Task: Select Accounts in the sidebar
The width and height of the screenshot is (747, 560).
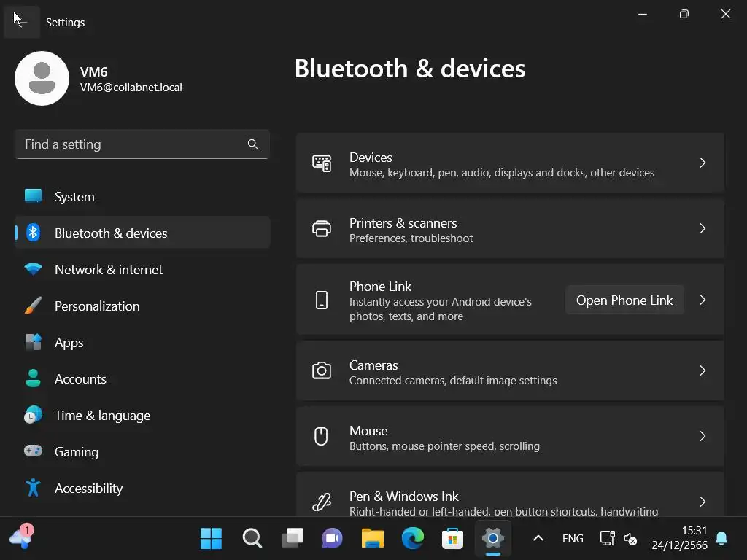Action: point(142,378)
